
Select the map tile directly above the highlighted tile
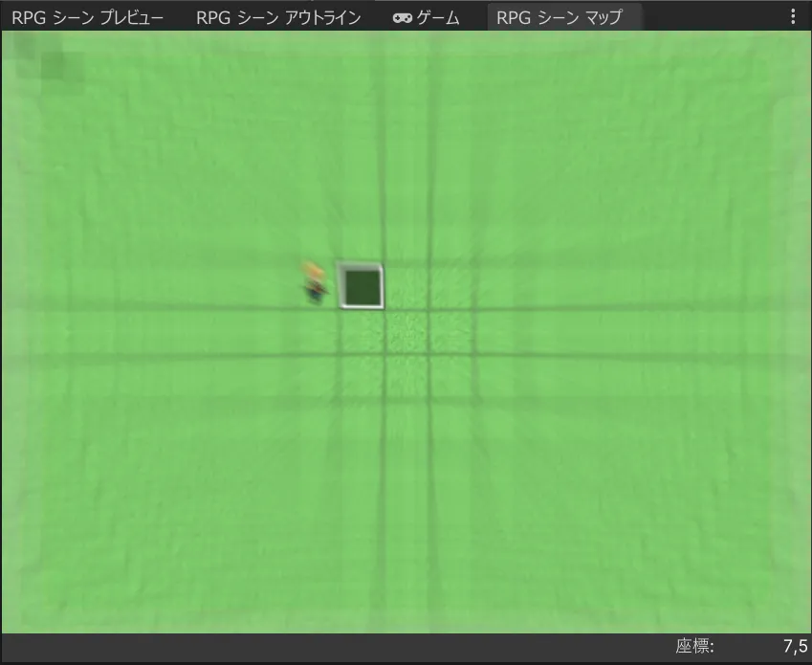click(362, 240)
